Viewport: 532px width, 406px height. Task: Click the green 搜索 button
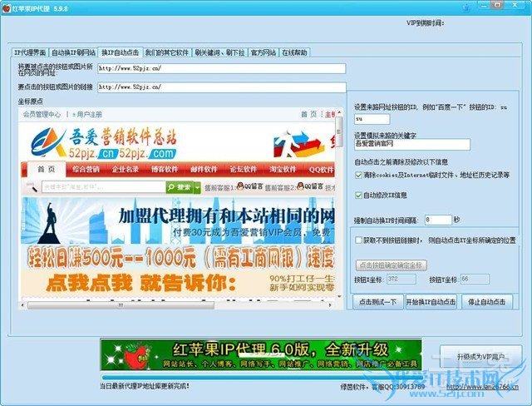180,187
